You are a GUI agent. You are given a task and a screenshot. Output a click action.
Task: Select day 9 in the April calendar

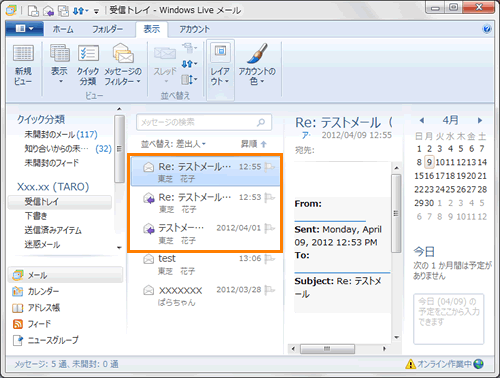[429, 162]
